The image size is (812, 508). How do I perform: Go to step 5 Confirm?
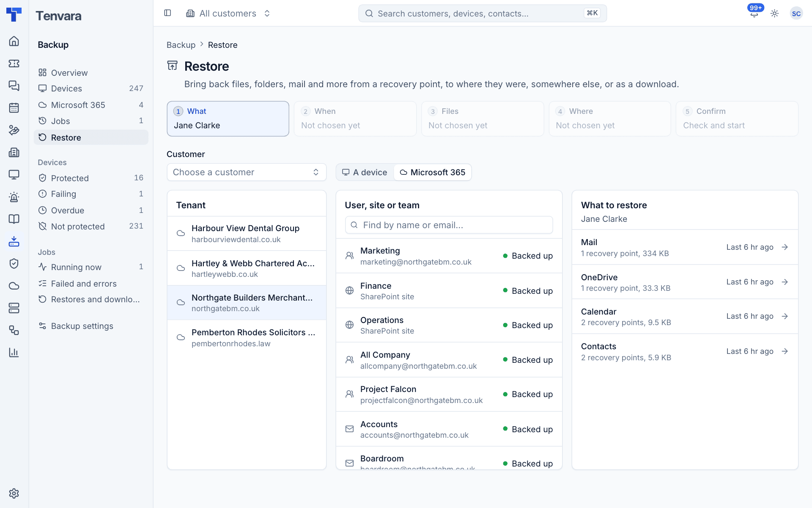click(737, 119)
